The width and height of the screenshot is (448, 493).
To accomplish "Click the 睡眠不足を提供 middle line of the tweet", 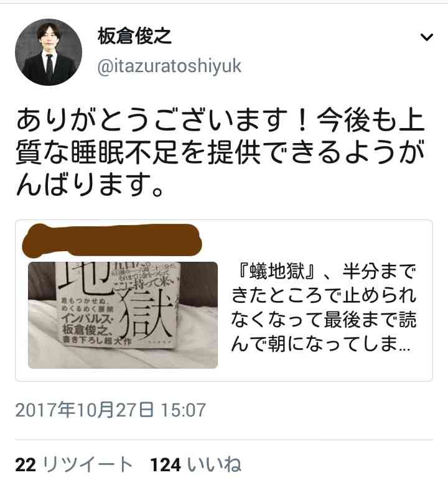I will pyautogui.click(x=220, y=152).
